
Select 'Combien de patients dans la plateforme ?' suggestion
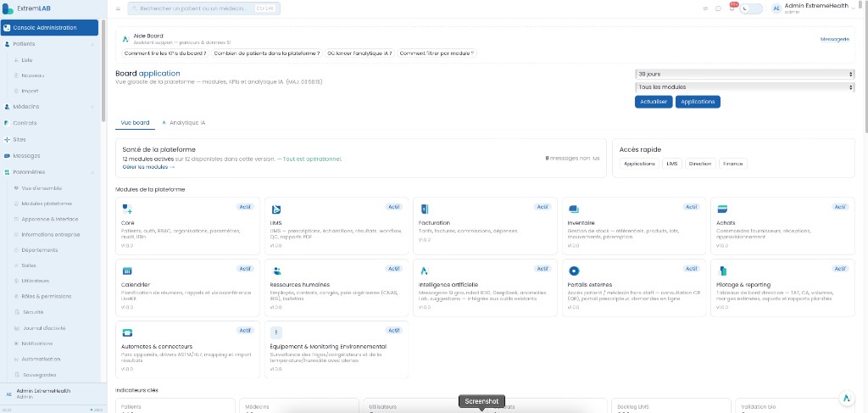(267, 53)
